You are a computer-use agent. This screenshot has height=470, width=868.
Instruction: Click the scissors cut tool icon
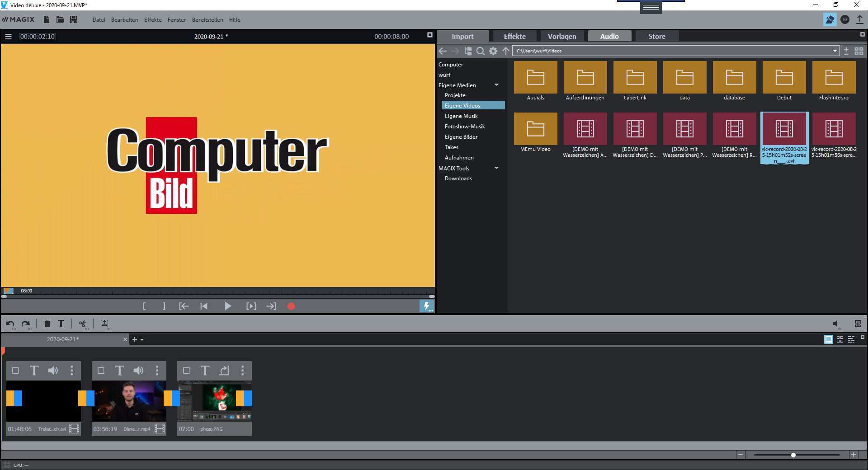tap(82, 324)
